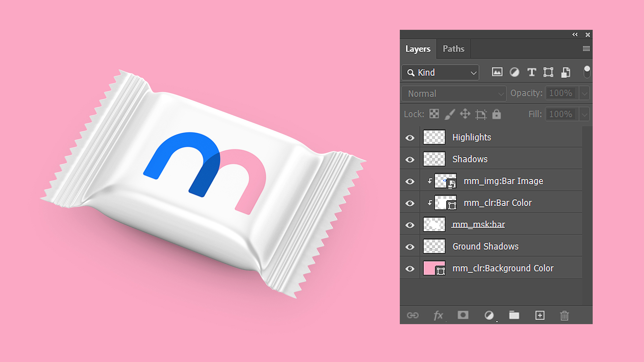This screenshot has height=362, width=644.
Task: Add a layer mask icon
Action: click(x=463, y=315)
